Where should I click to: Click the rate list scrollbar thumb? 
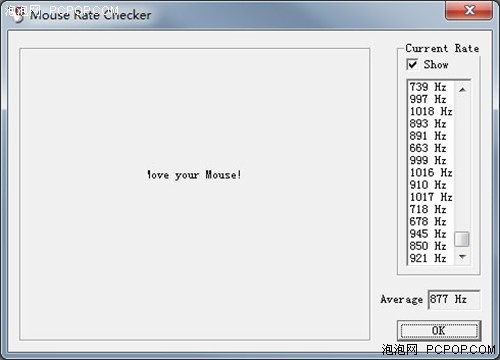[x=462, y=239]
